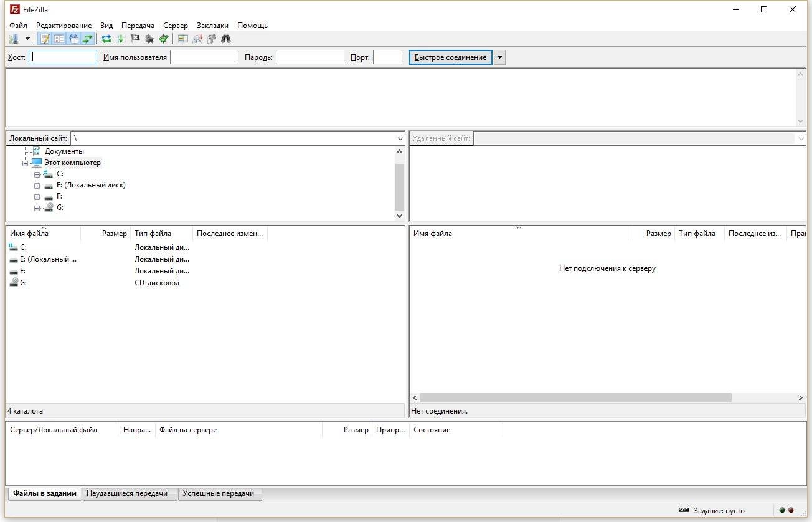The width and height of the screenshot is (812, 522).
Task: Open the Локальный сайт path dropdown
Action: (400, 138)
